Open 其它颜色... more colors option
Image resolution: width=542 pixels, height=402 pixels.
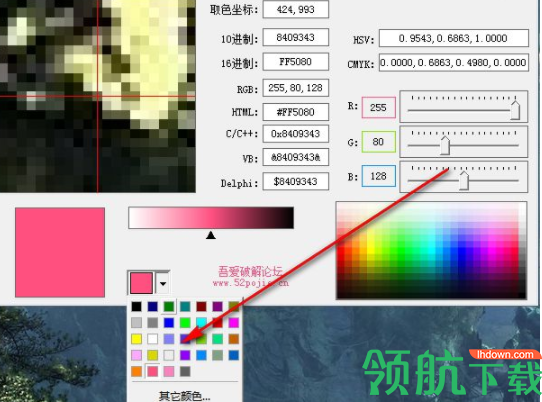click(x=185, y=396)
